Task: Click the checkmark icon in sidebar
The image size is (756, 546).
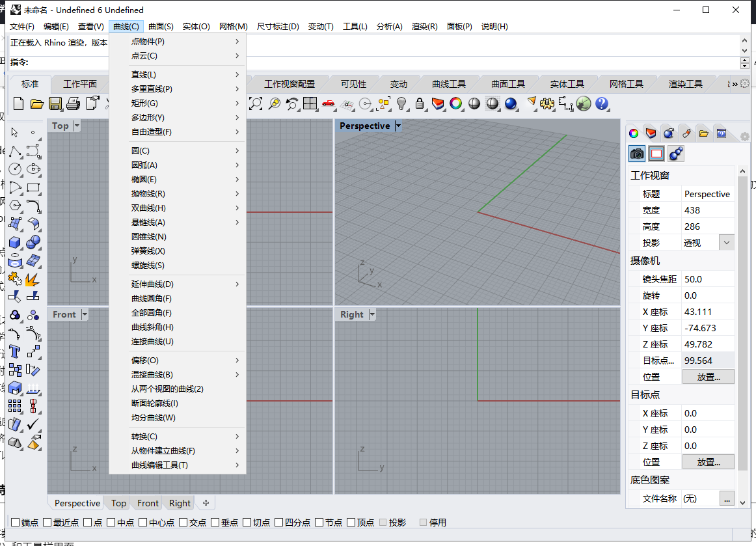Action: pos(33,424)
